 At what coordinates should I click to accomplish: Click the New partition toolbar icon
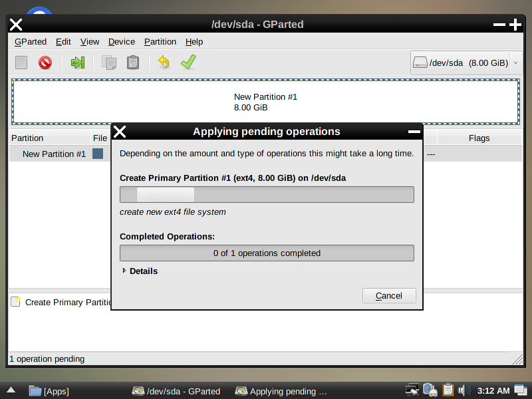coord(21,63)
